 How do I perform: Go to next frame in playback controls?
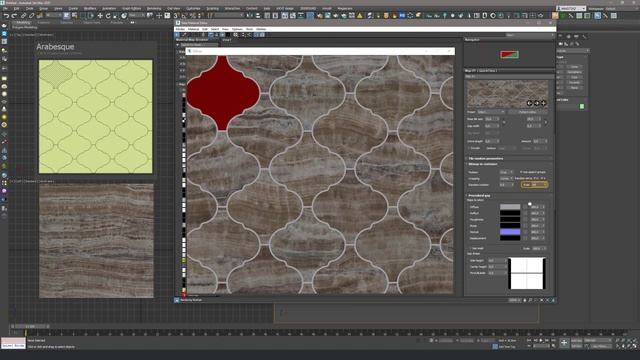click(547, 340)
